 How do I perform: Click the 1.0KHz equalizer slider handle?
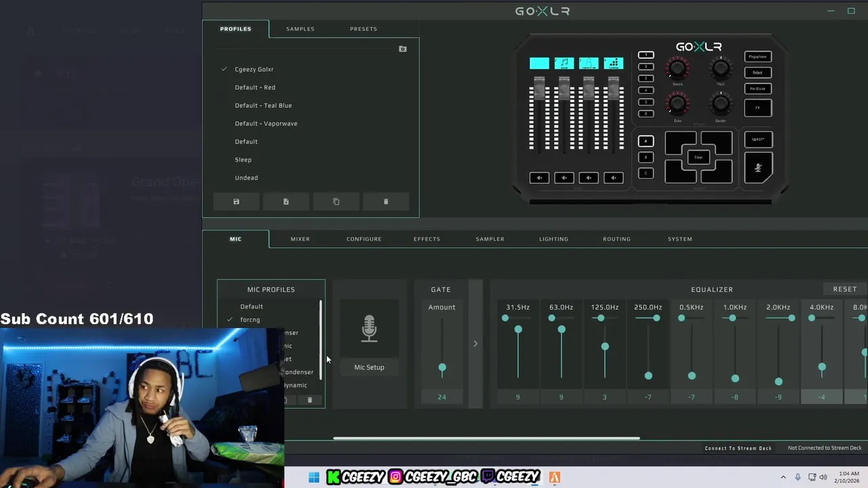click(x=735, y=378)
